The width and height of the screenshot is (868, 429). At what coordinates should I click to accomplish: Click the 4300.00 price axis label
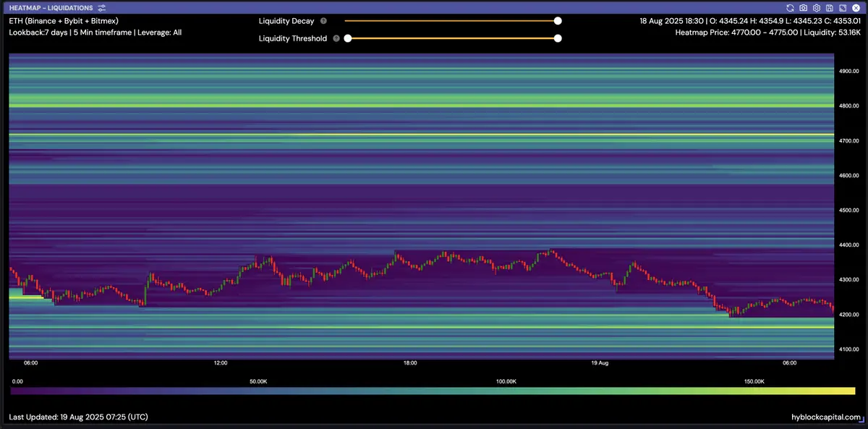849,280
